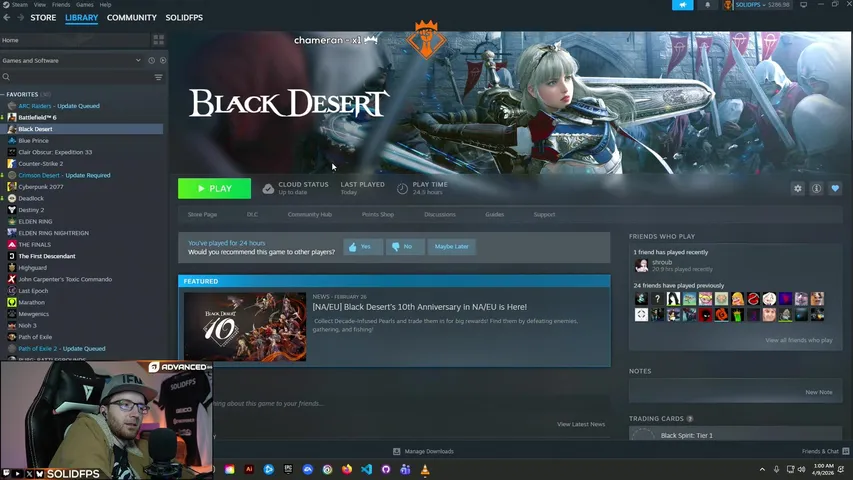Open the Help menu
This screenshot has width=853, height=480.
click(105, 4)
